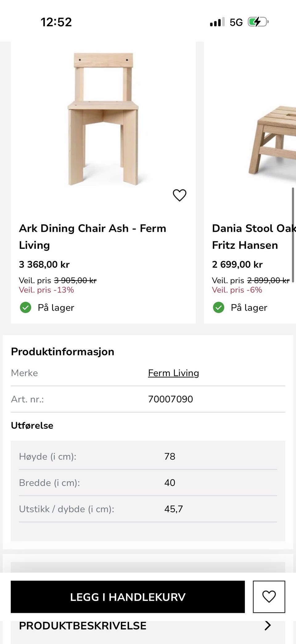Tap the Utførelse section heading
This screenshot has height=644, width=296.
point(32,425)
